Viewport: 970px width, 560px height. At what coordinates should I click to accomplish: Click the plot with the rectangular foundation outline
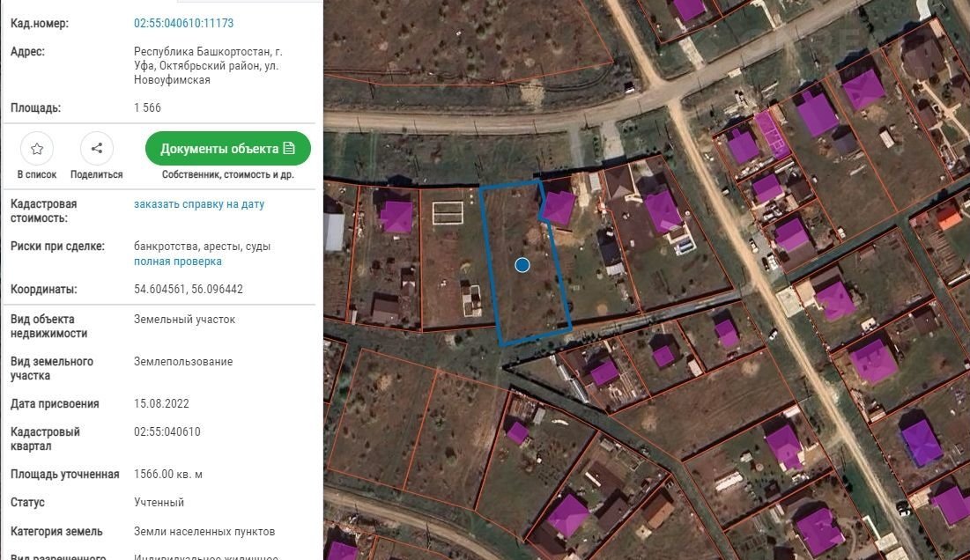tap(449, 255)
